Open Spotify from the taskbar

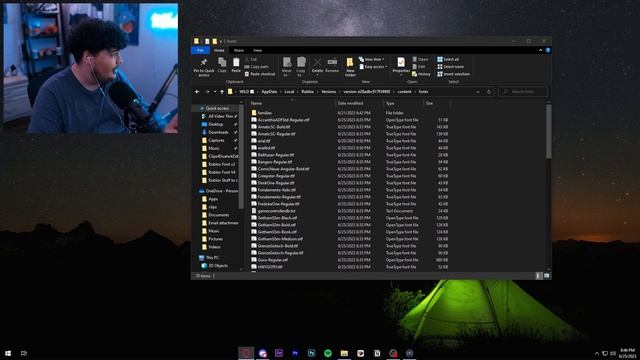pos(328,353)
